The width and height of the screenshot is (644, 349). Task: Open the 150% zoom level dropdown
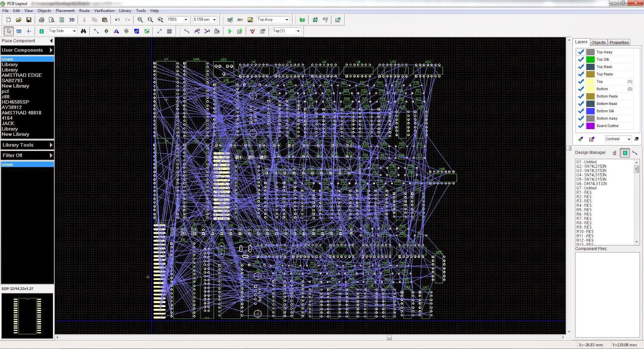[178, 20]
